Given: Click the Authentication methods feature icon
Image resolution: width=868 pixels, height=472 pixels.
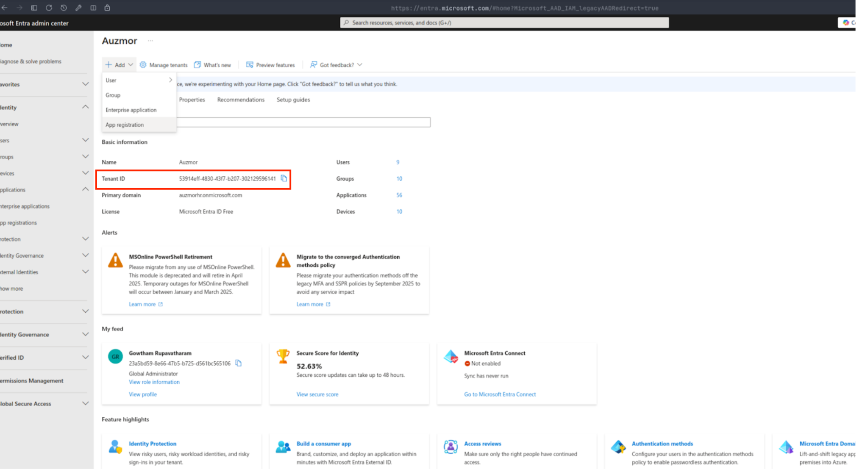Looking at the screenshot, I should [618, 447].
